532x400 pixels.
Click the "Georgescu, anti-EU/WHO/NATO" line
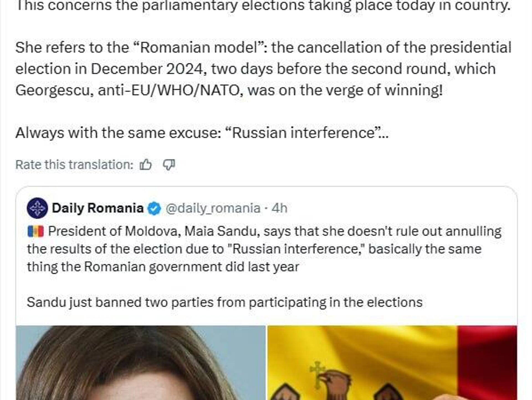tap(229, 90)
